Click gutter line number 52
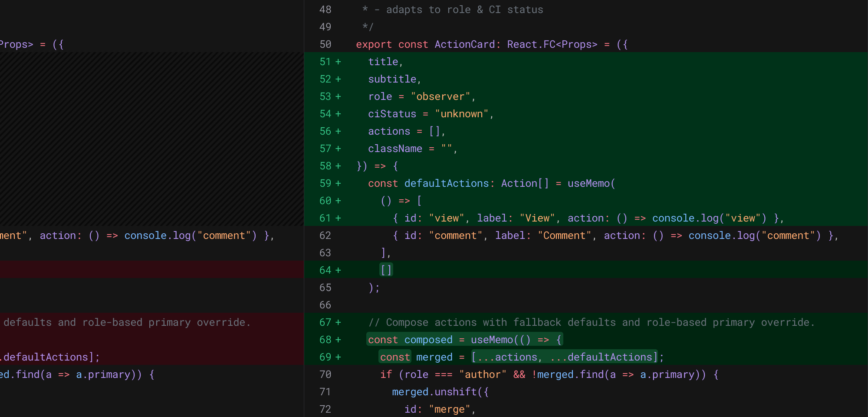The image size is (868, 417). [325, 79]
